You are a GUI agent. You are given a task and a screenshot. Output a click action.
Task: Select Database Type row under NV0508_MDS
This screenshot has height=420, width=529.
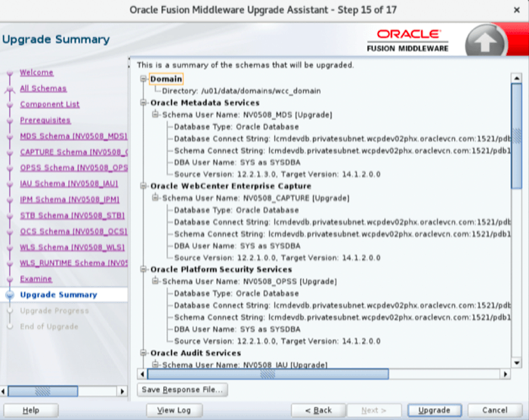236,127
